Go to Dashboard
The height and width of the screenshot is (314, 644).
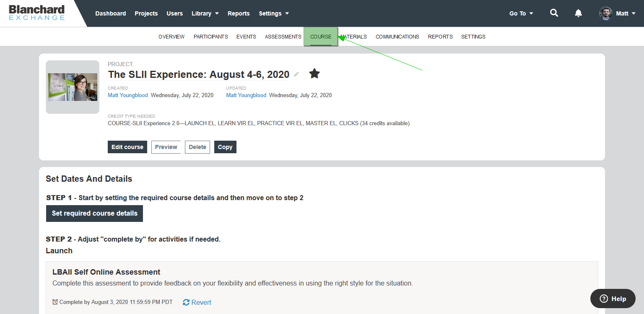(x=111, y=13)
